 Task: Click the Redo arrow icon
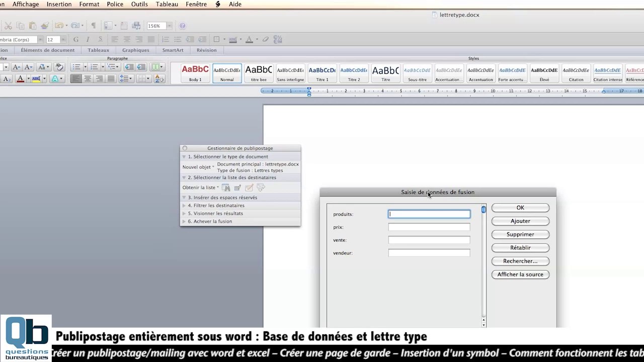75,26
